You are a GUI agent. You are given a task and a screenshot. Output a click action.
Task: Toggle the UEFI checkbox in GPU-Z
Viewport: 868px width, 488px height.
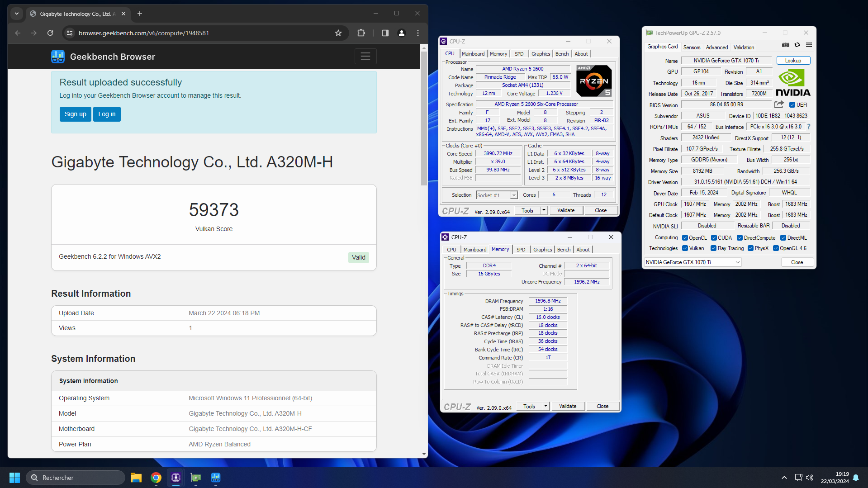(792, 105)
